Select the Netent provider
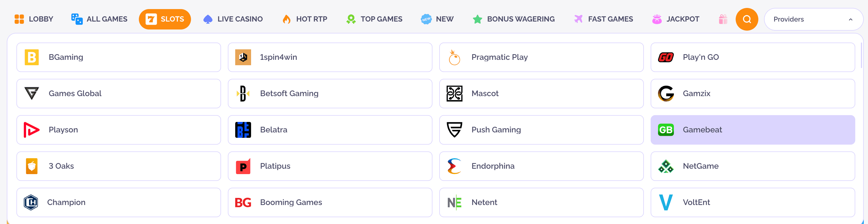This screenshot has height=224, width=868. 541,202
